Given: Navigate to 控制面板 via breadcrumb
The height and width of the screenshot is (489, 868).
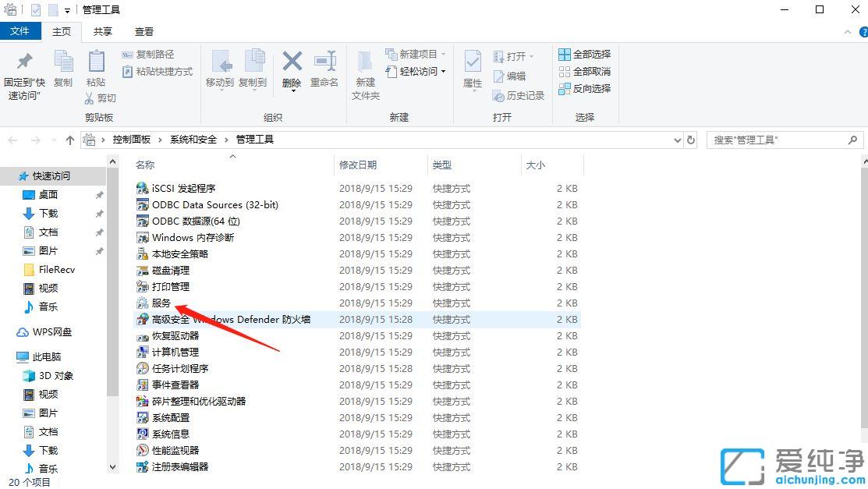Looking at the screenshot, I should (132, 139).
